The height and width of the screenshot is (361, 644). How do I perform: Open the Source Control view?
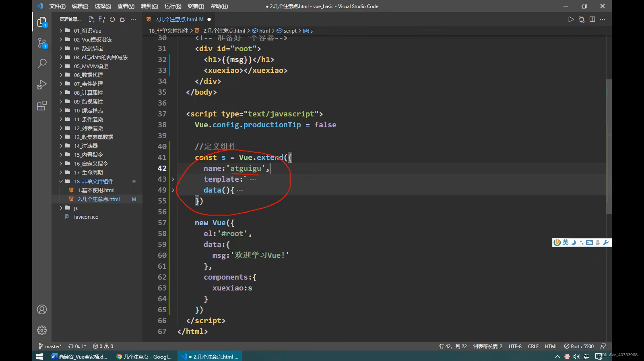(x=42, y=43)
